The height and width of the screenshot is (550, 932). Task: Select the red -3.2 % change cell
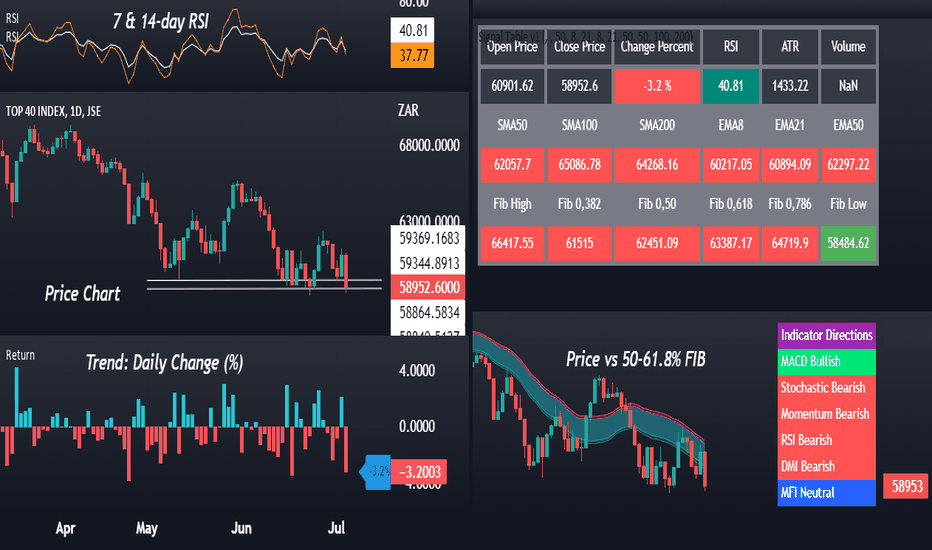(x=657, y=86)
